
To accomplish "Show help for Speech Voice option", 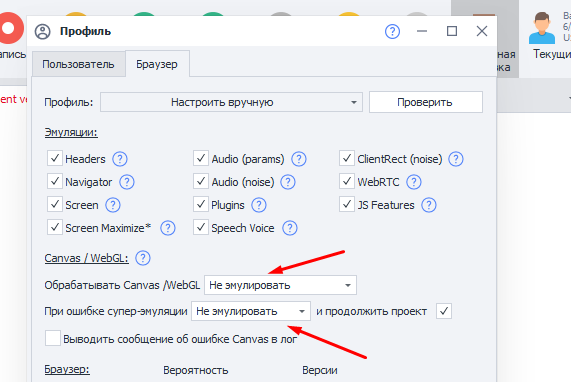I will click(x=290, y=228).
